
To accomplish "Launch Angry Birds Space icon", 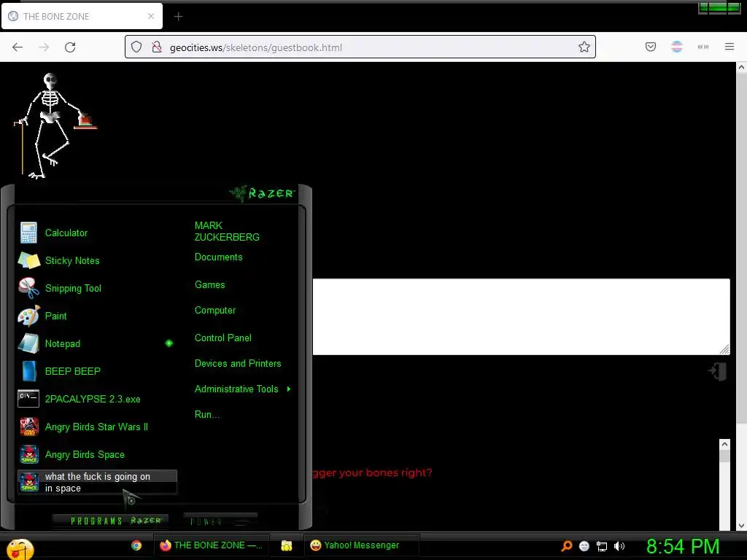I will [x=28, y=454].
